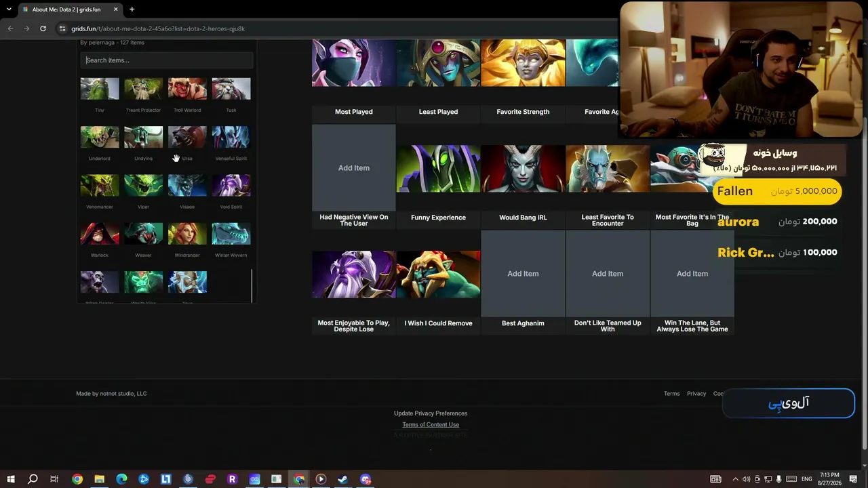Click Update Privacy Preferences link
This screenshot has width=868, height=488.
[x=431, y=413]
